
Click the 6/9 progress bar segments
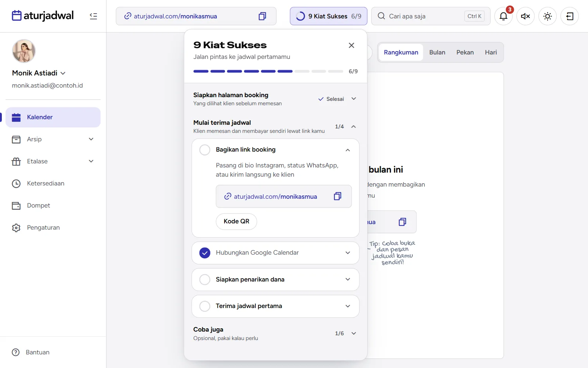(268, 71)
